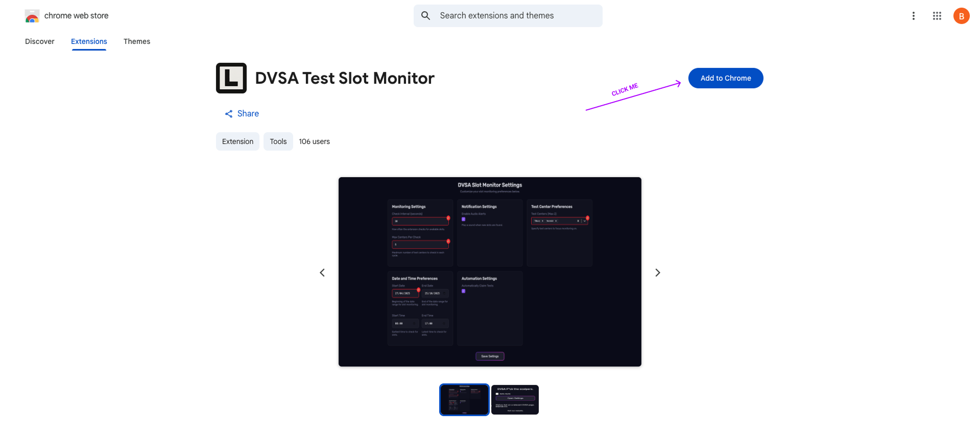The image size is (980, 436).
Task: Open the Extension category chip
Action: click(237, 141)
